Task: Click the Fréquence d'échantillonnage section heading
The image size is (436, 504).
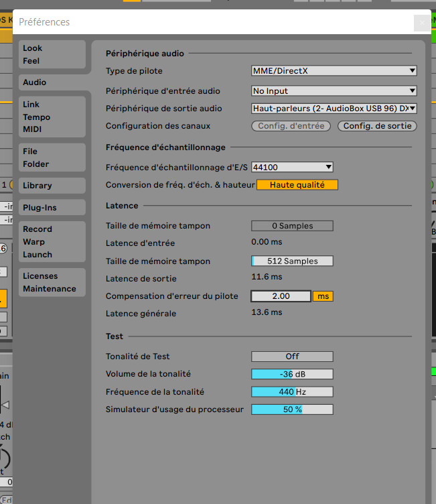Action: [165, 147]
